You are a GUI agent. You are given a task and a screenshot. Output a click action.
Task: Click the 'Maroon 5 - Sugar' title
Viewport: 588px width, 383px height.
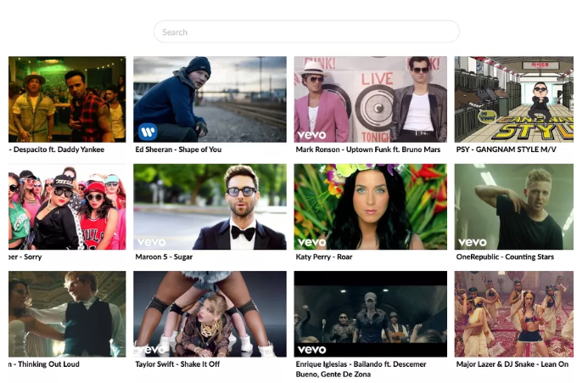[164, 256]
